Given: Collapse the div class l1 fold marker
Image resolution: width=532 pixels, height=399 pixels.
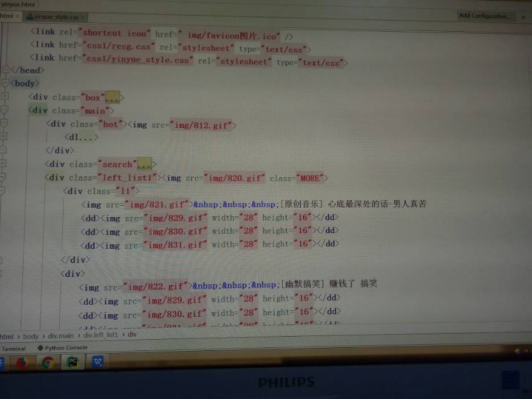Looking at the screenshot, I should (x=2, y=191).
